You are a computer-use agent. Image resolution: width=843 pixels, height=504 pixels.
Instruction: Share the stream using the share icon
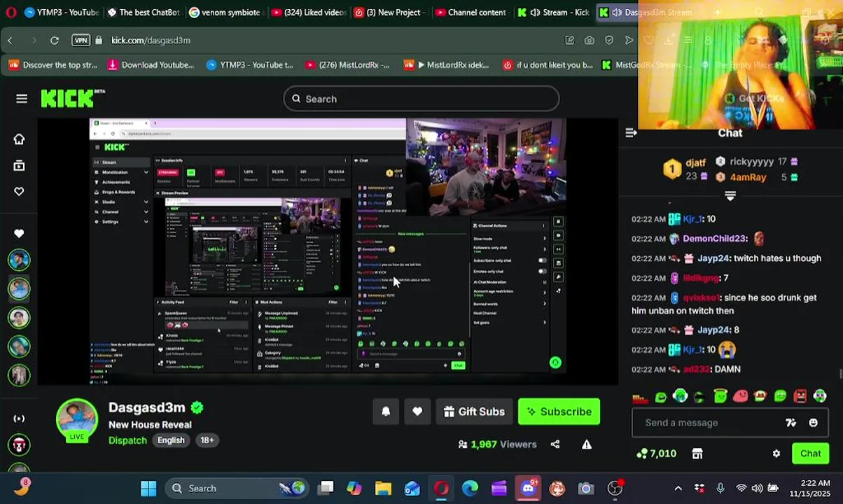pyautogui.click(x=555, y=444)
